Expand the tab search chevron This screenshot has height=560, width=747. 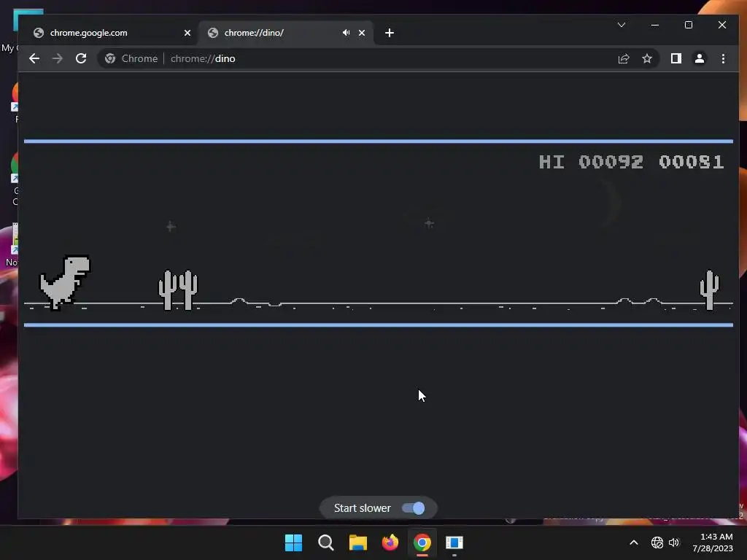point(622,25)
